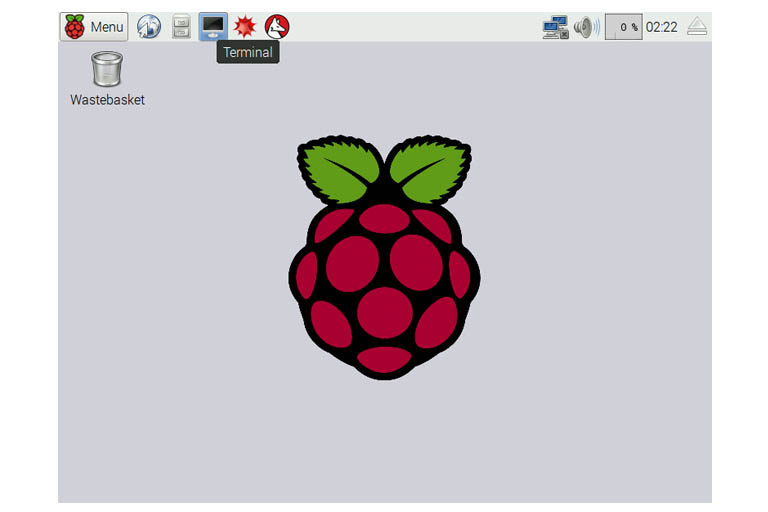Image resolution: width=768 pixels, height=512 pixels.
Task: Click the Wastebasket label text
Action: pyautogui.click(x=107, y=100)
